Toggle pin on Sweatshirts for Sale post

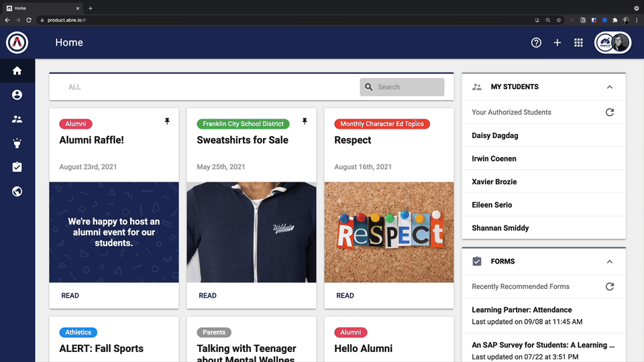(305, 121)
